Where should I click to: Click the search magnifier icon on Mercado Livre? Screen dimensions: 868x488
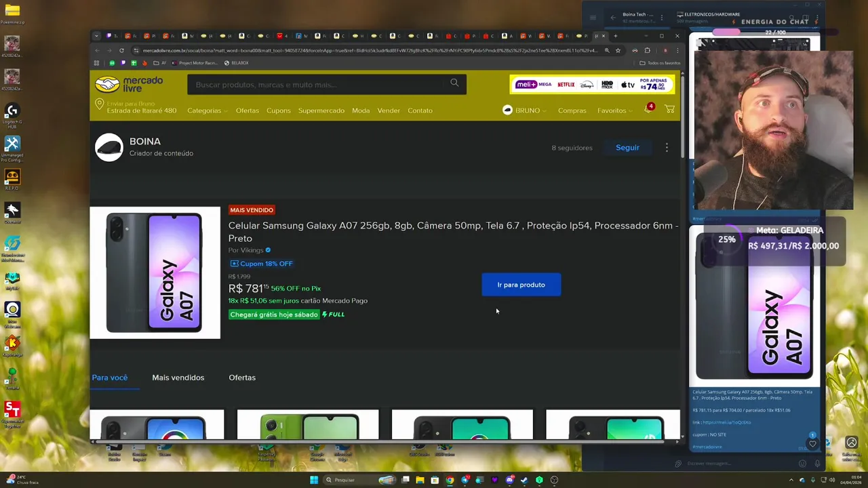pyautogui.click(x=454, y=83)
